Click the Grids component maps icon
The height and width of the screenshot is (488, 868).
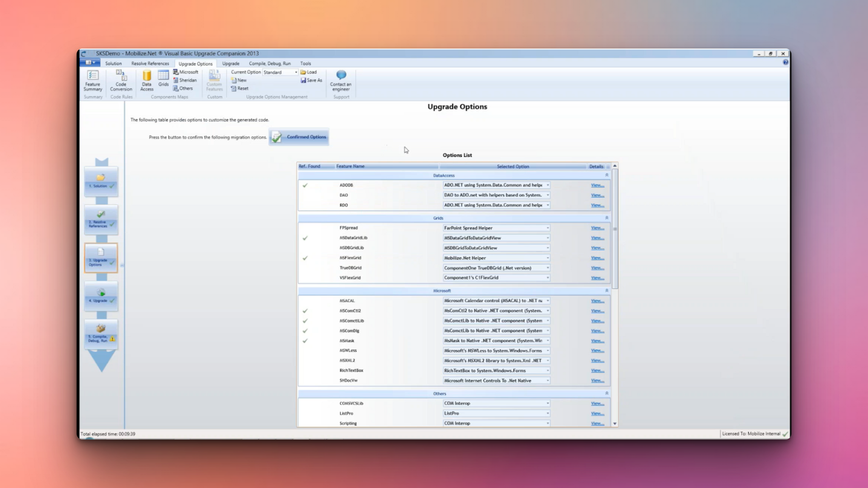[163, 81]
